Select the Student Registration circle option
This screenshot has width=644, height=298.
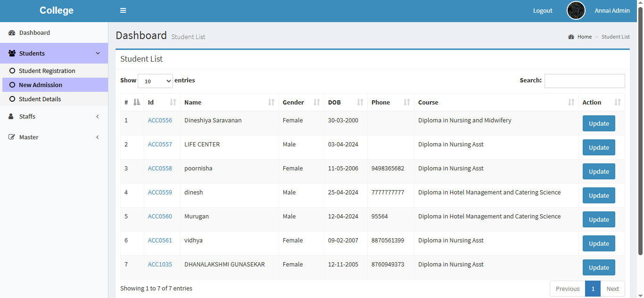[x=13, y=71]
